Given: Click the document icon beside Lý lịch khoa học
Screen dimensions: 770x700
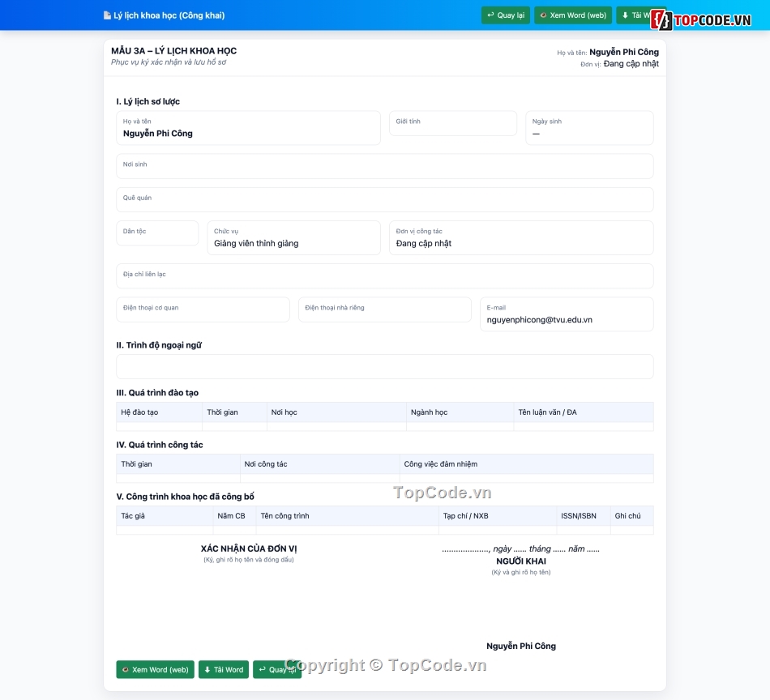Looking at the screenshot, I should point(107,15).
